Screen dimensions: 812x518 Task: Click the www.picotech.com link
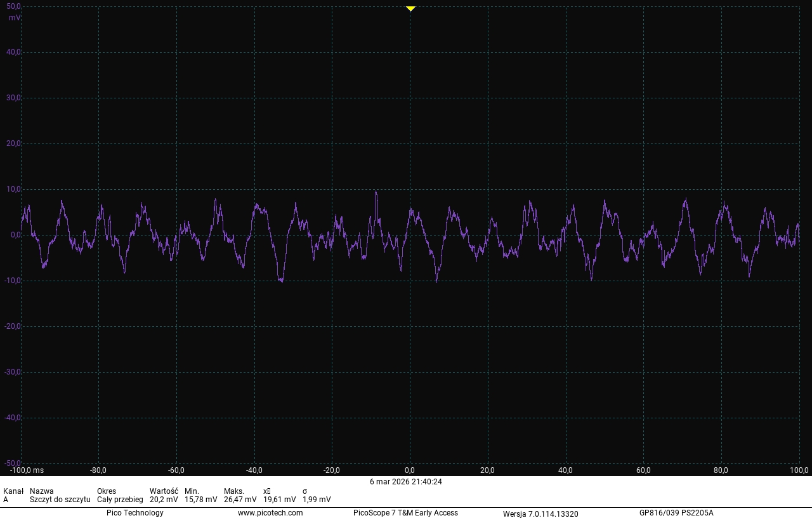pos(270,513)
